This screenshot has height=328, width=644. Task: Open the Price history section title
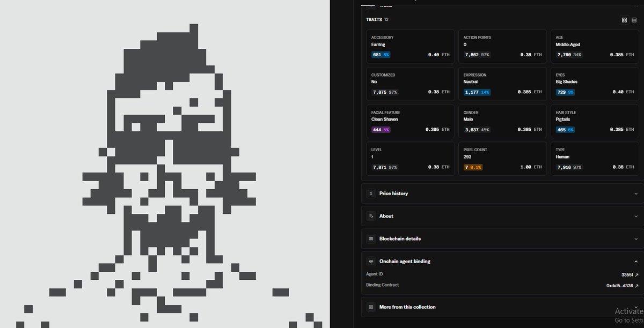(x=393, y=193)
